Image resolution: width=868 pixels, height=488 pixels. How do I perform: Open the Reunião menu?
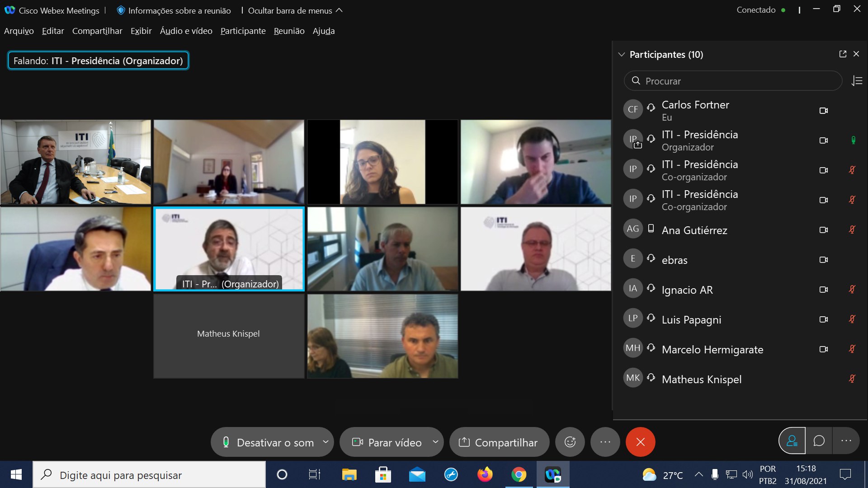point(289,31)
